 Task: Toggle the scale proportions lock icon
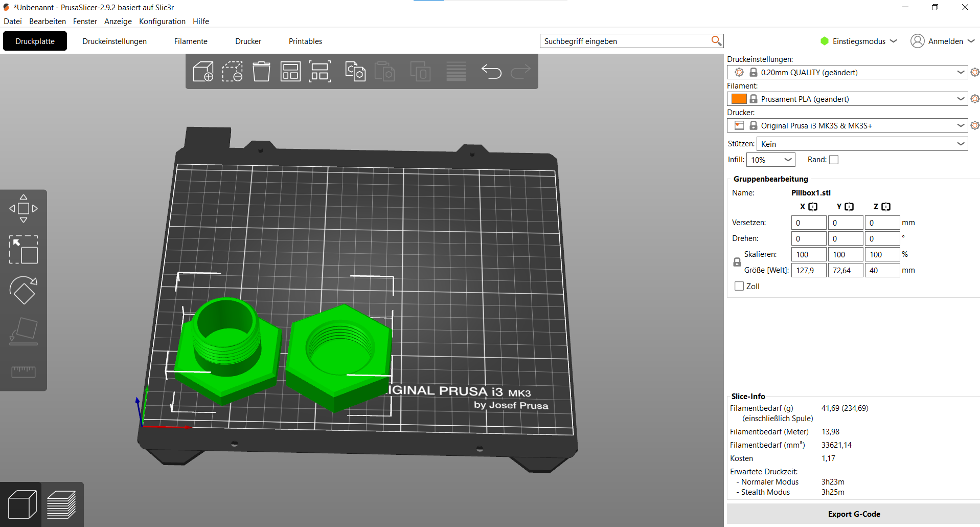pos(737,262)
